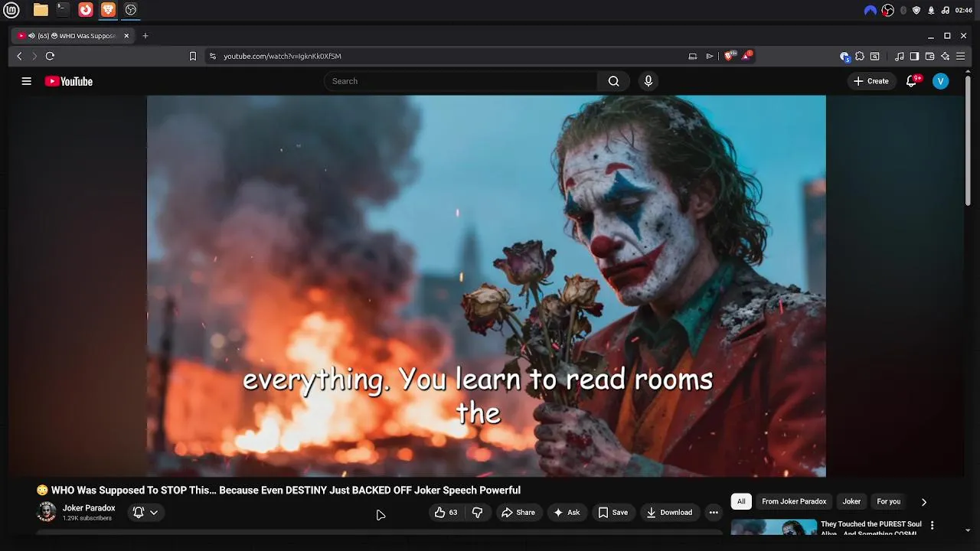The width and height of the screenshot is (980, 551).
Task: Click the Share button
Action: pyautogui.click(x=518, y=513)
